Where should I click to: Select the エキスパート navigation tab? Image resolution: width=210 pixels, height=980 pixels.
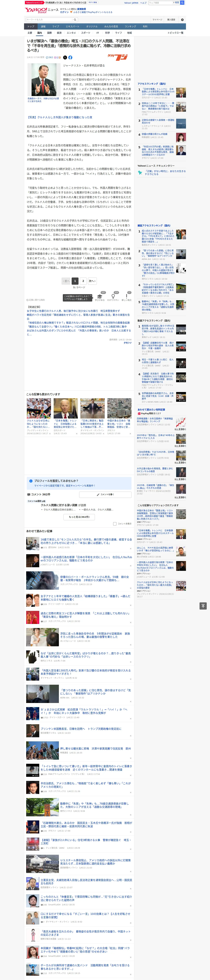tap(72, 27)
